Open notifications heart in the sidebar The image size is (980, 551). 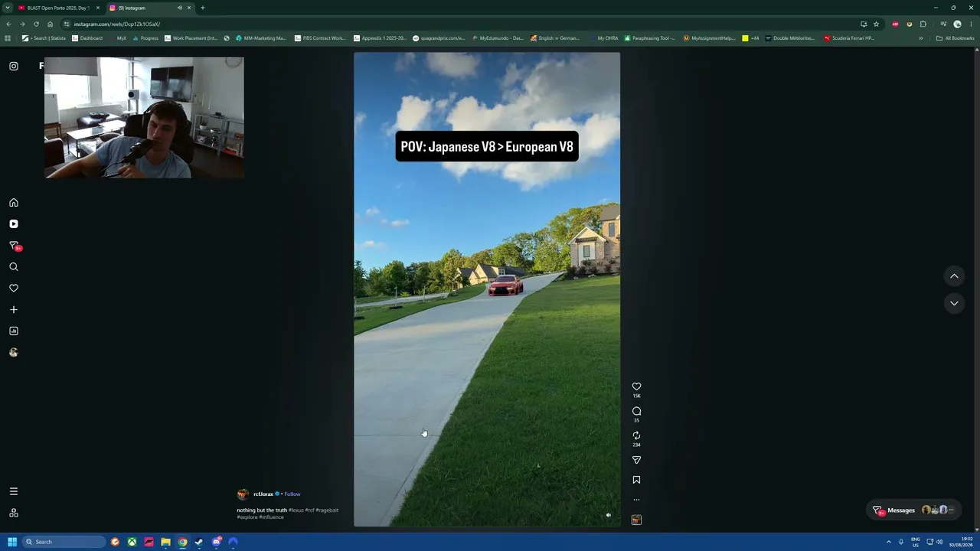(14, 289)
